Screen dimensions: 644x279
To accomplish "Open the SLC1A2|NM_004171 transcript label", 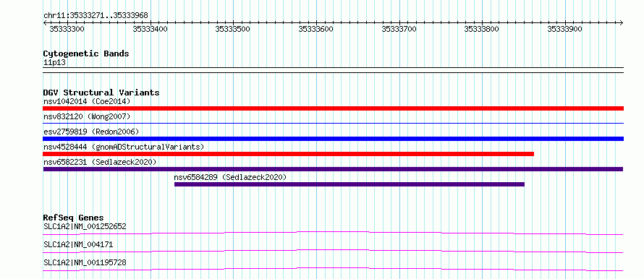I will click(x=78, y=245).
